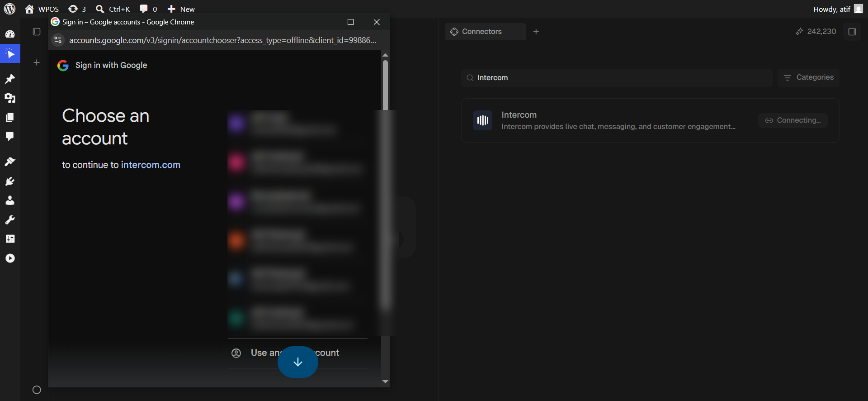Click the blue scroll-down arrow button
The height and width of the screenshot is (401, 868).
click(298, 362)
